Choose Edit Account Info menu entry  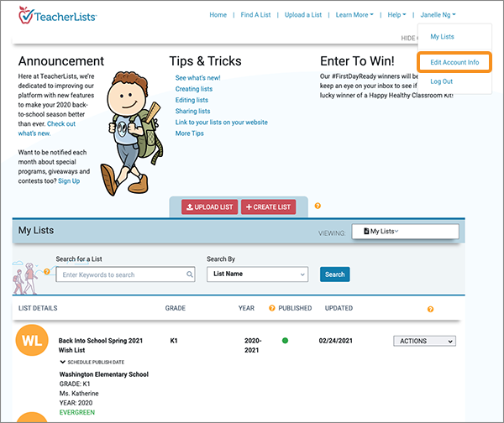point(454,62)
